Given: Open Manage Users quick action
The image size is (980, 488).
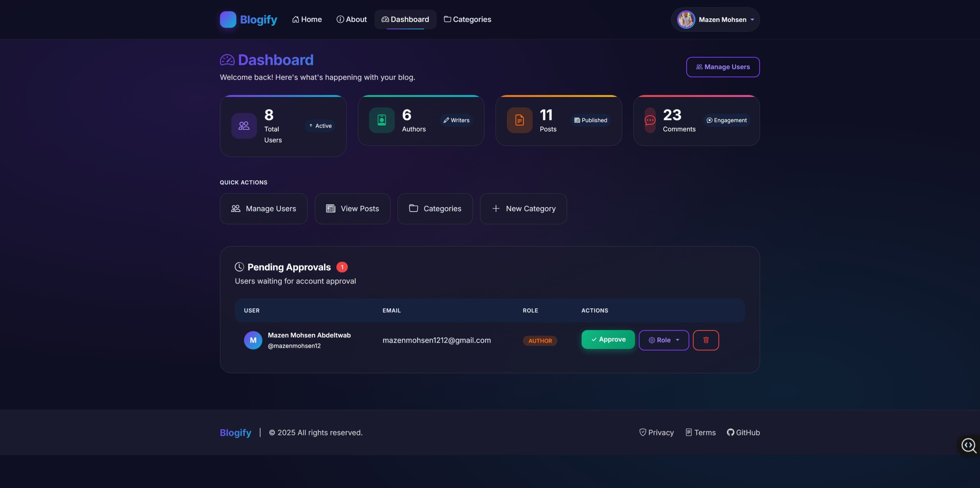Looking at the screenshot, I should coord(264,209).
